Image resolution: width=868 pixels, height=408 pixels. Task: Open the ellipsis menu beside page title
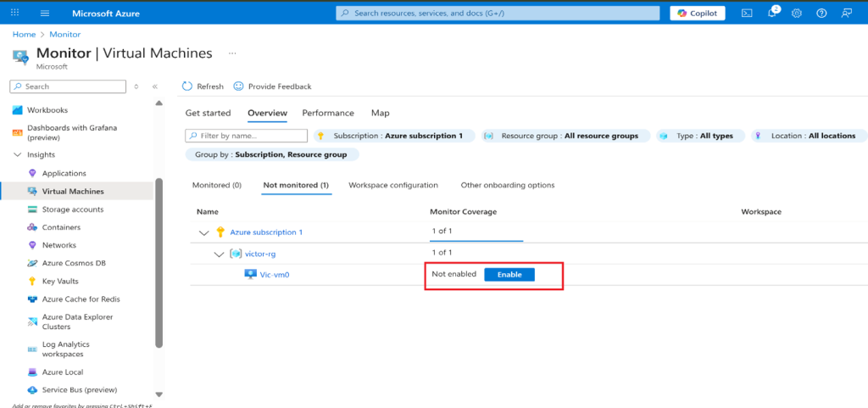[x=232, y=53]
